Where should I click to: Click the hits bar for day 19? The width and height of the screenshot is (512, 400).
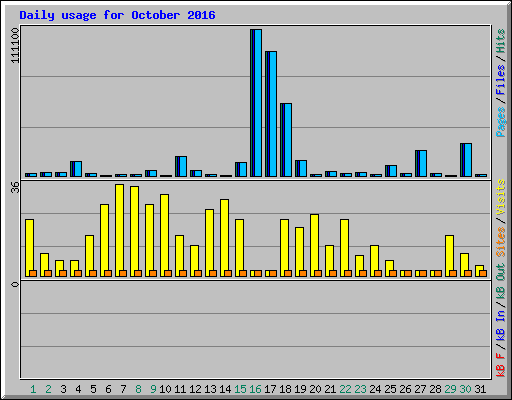point(301,168)
